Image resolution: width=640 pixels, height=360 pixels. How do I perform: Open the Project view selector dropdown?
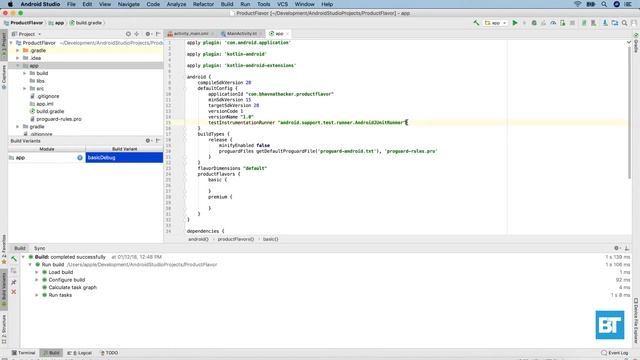click(x=27, y=34)
